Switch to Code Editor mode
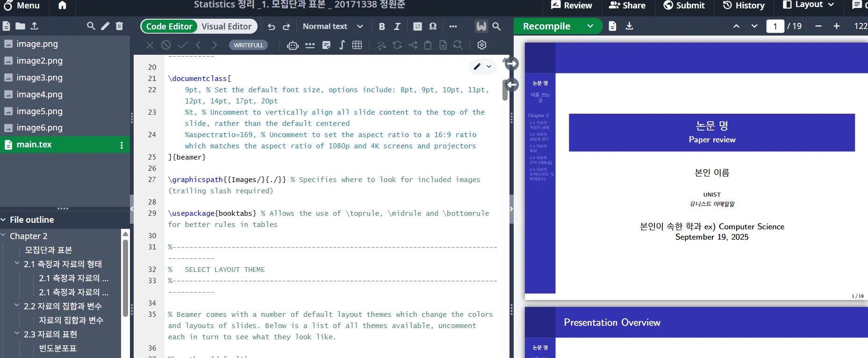 (169, 27)
